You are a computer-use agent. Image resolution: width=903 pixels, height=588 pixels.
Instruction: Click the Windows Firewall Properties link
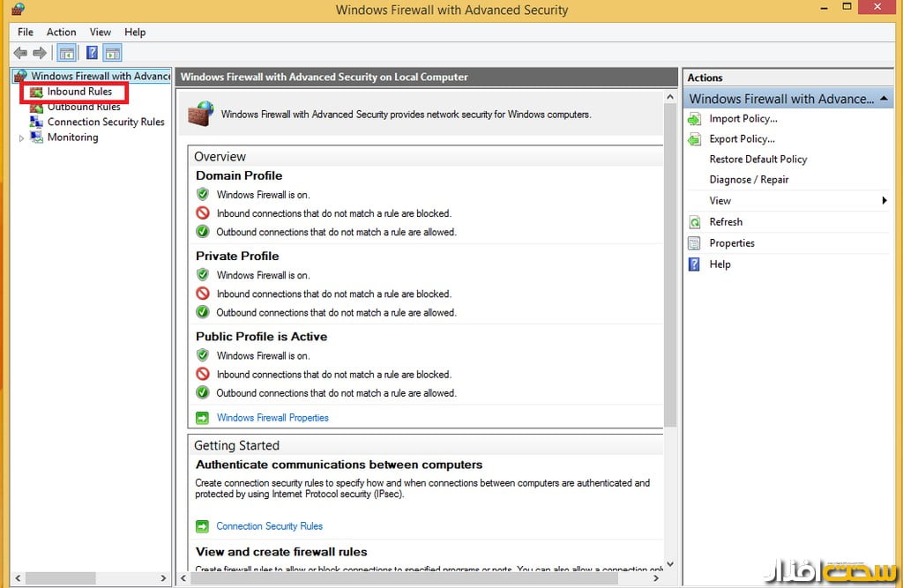point(272,418)
